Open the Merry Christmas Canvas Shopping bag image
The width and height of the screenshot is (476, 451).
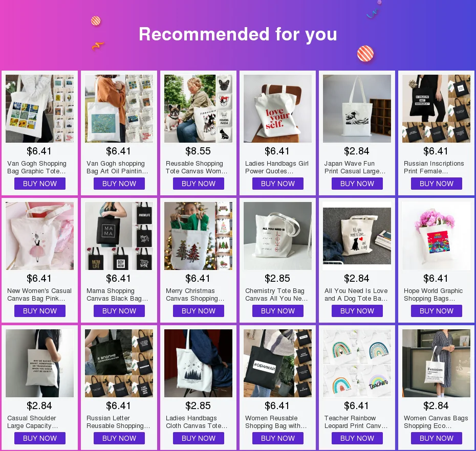(x=198, y=236)
